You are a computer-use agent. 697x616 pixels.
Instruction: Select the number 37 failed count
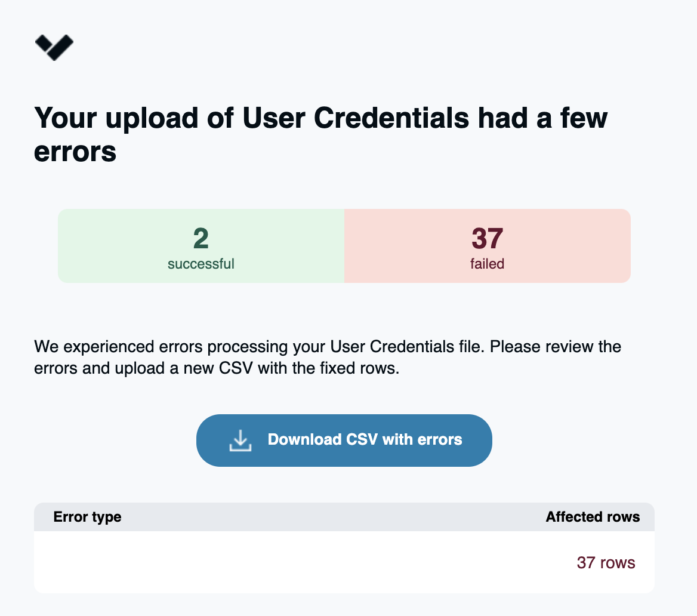[488, 239]
